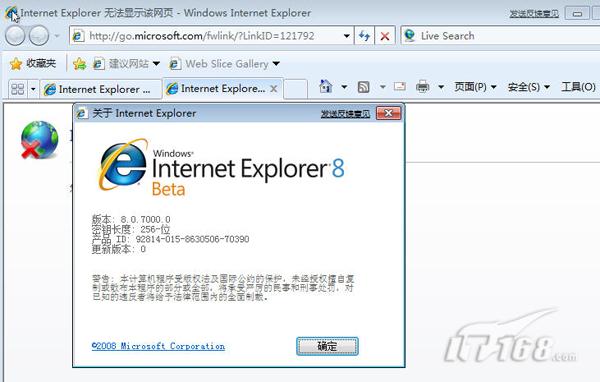Viewport: 600px width, 382px height.
Task: Click the Refresh page icon
Action: coord(364,36)
